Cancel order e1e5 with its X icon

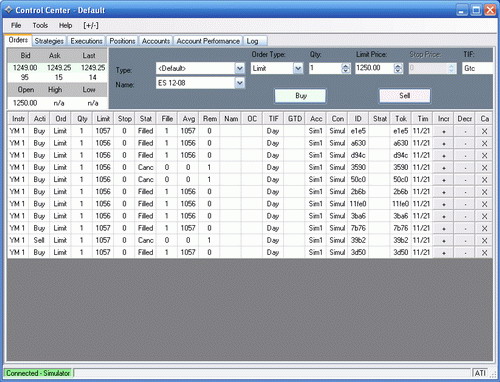pyautogui.click(x=484, y=131)
